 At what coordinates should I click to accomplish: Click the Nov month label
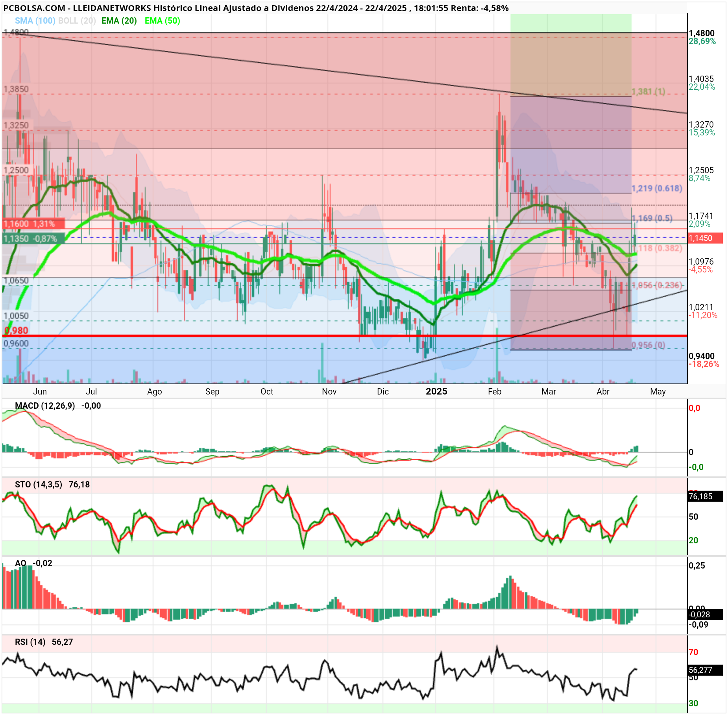click(329, 391)
